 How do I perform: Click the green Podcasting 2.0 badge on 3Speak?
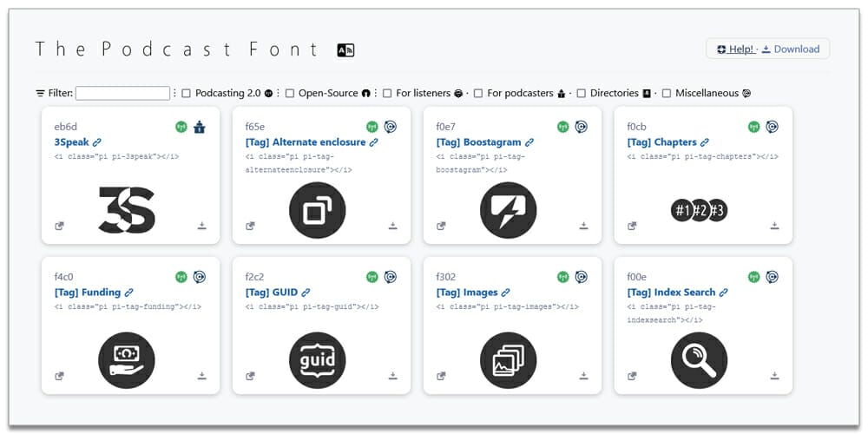pos(181,128)
